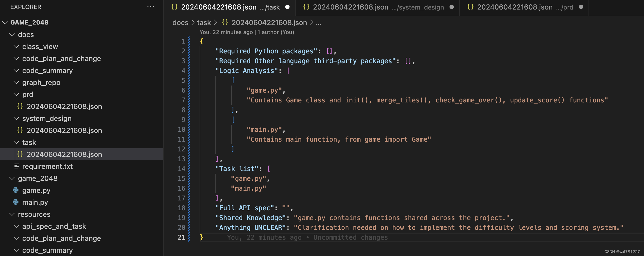Collapse the GAME_2048 workspace root
The width and height of the screenshot is (644, 256).
click(x=4, y=22)
